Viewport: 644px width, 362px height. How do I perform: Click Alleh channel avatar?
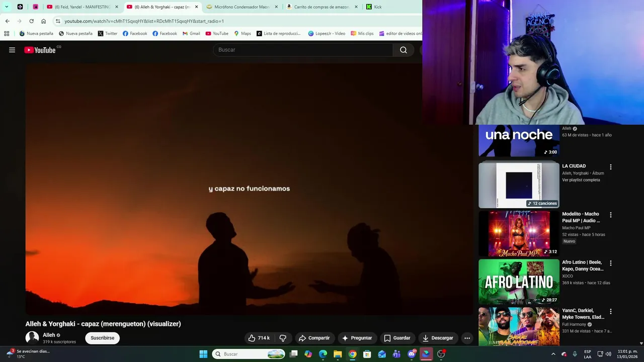[x=32, y=338]
